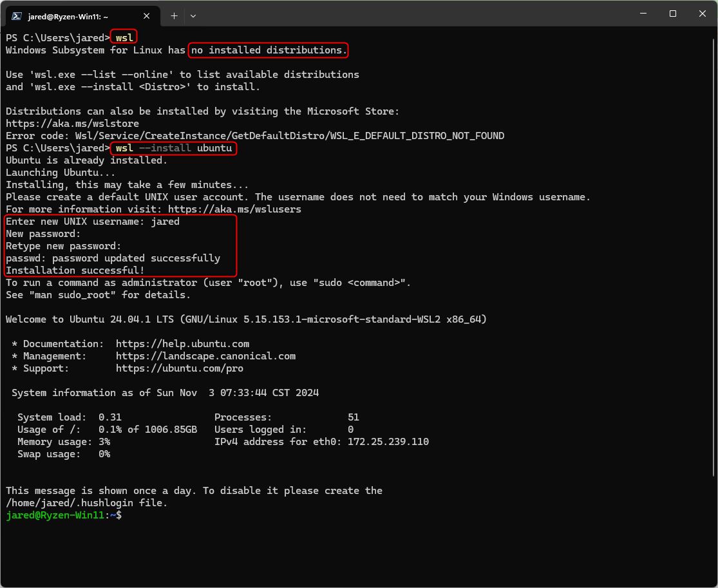The width and height of the screenshot is (718, 588).
Task: Open the landscape.canonical.com management link
Action: tap(205, 356)
